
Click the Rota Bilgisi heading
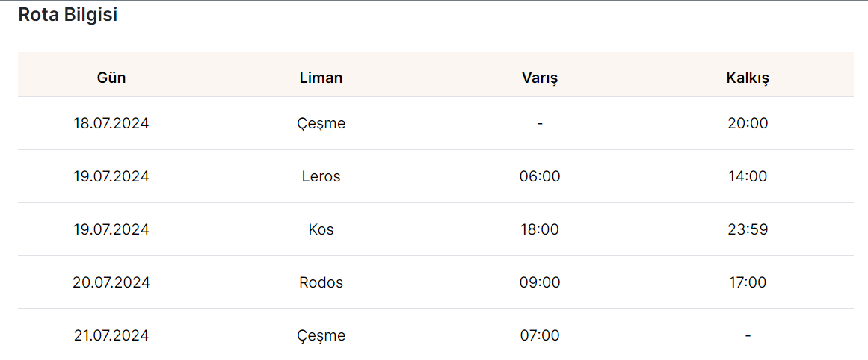point(67,15)
